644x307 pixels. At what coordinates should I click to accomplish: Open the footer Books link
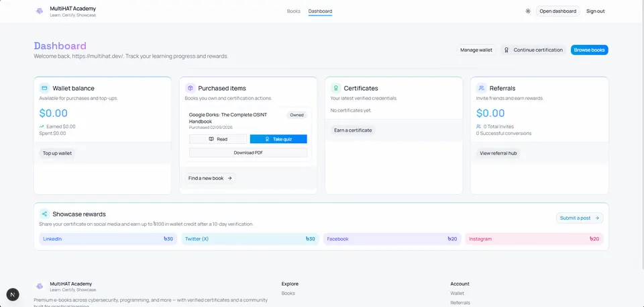[x=288, y=294]
